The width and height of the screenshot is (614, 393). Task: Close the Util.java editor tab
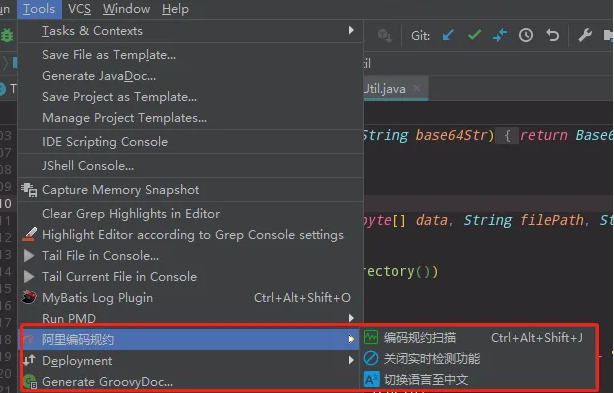pos(417,88)
